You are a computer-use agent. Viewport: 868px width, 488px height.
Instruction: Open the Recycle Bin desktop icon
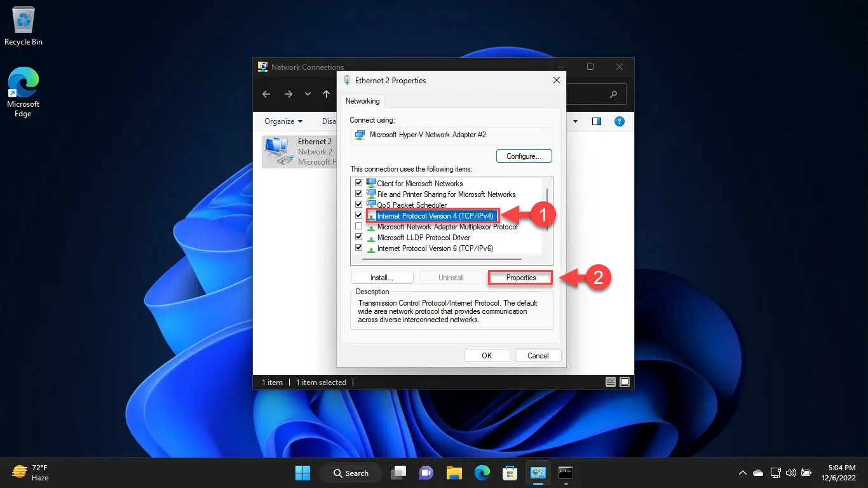coord(23,27)
